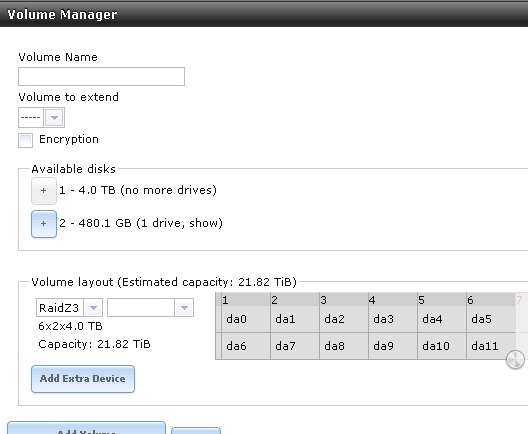The image size is (528, 434).
Task: Click plus button for 4.0 TB disks
Action: point(44,191)
